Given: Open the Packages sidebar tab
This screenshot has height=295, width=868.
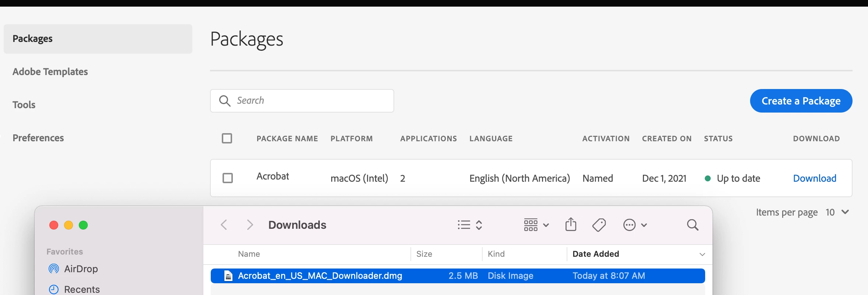Looking at the screenshot, I should point(98,39).
